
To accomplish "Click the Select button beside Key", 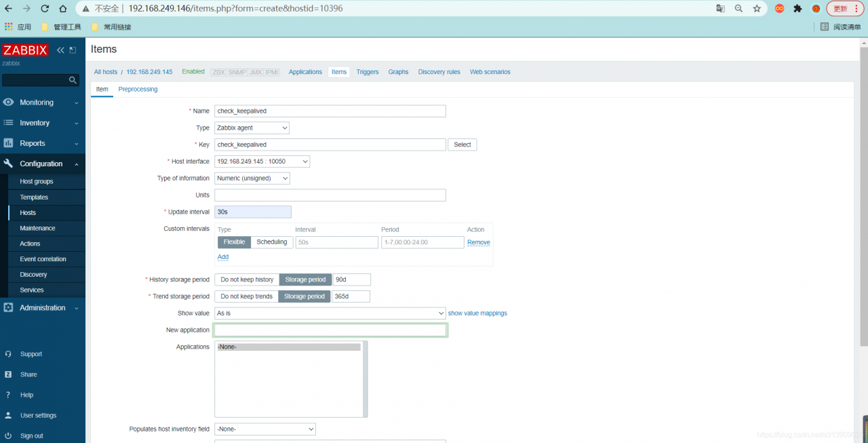I will pos(462,145).
